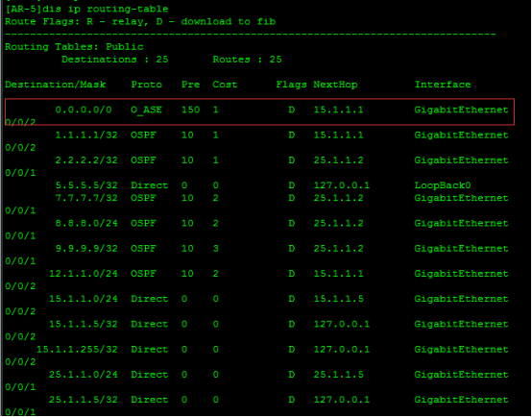The height and width of the screenshot is (417, 532).
Task: Select the 25.1.1.0/24 destination entry
Action: (84, 375)
